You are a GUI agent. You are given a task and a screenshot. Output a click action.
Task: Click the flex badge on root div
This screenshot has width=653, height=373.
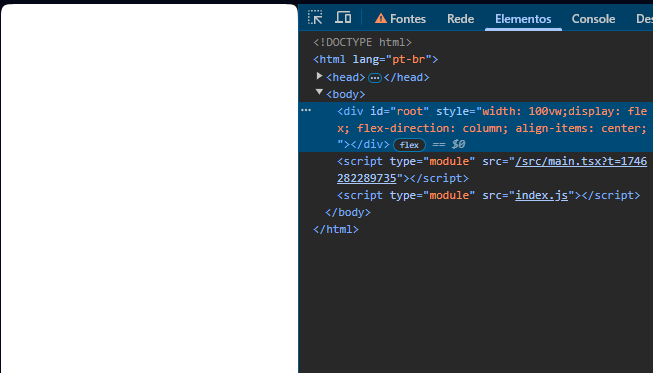(409, 145)
